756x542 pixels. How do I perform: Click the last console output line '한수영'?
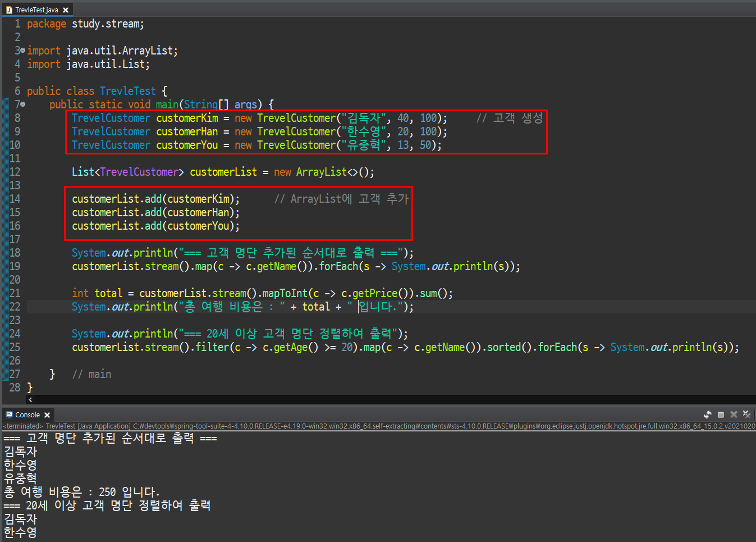tap(20, 532)
